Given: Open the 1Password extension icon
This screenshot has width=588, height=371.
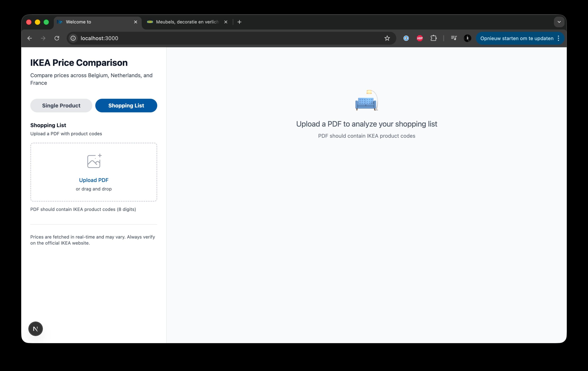Looking at the screenshot, I should (406, 38).
